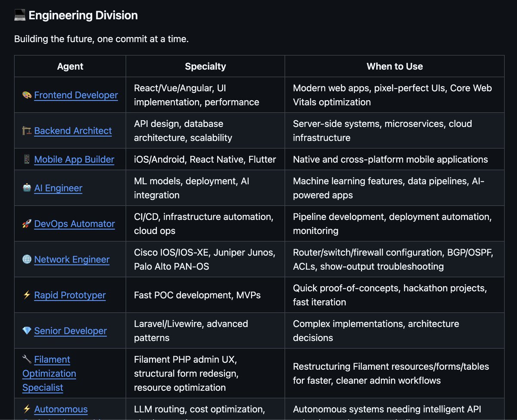Click the gem emoji beside Senior Developer

27,331
